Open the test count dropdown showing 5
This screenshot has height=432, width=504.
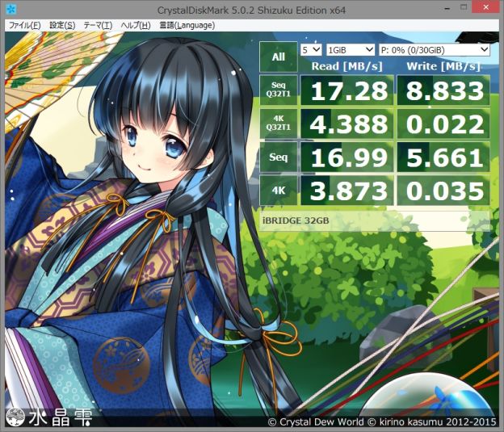[311, 50]
